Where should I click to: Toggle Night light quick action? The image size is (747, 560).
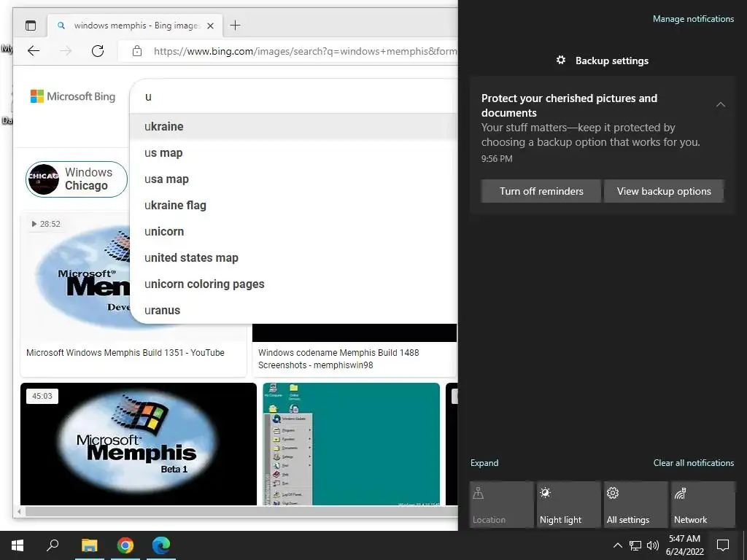(x=569, y=505)
